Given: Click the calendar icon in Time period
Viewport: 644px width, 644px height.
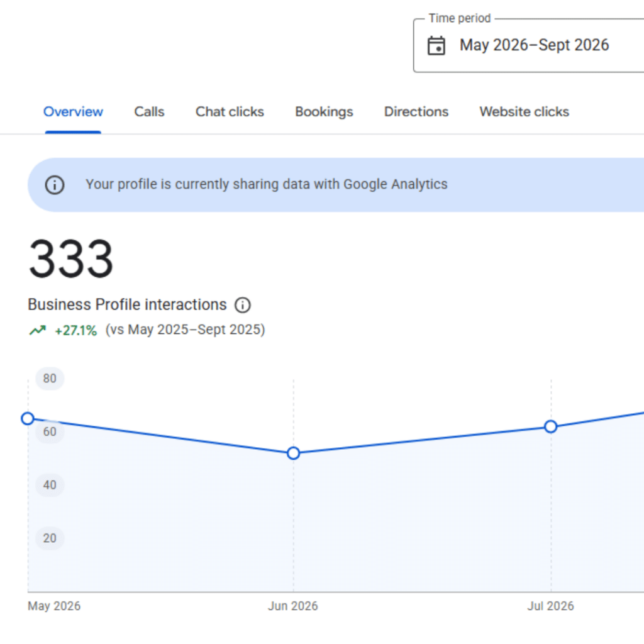Looking at the screenshot, I should (x=436, y=45).
